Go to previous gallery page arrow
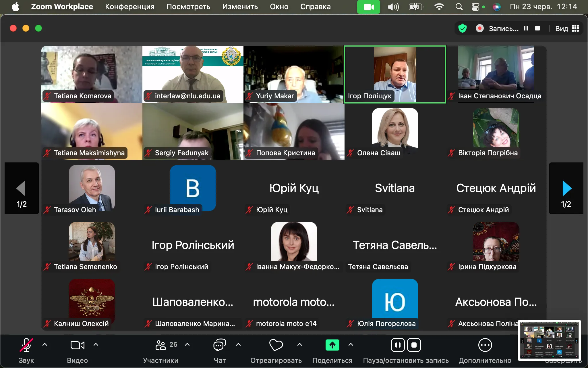This screenshot has width=588, height=368. coord(22,188)
